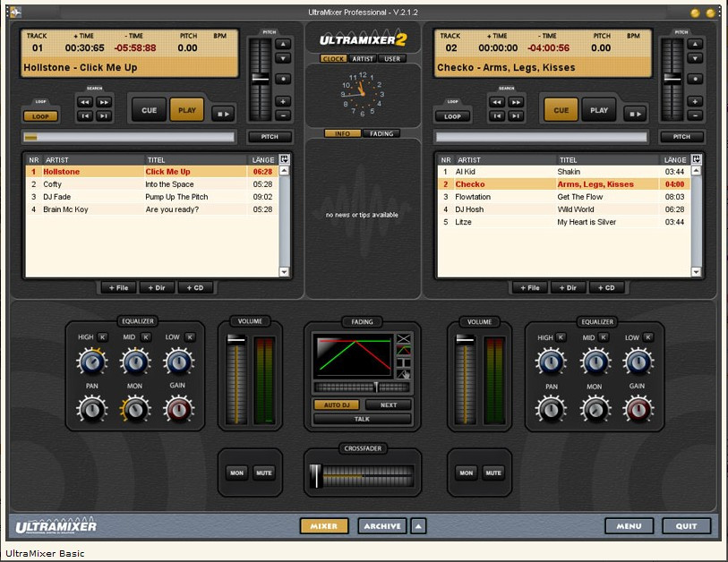Viewport: 728px width, 562px height.
Task: Click PLAY on the right deck
Action: [x=599, y=110]
